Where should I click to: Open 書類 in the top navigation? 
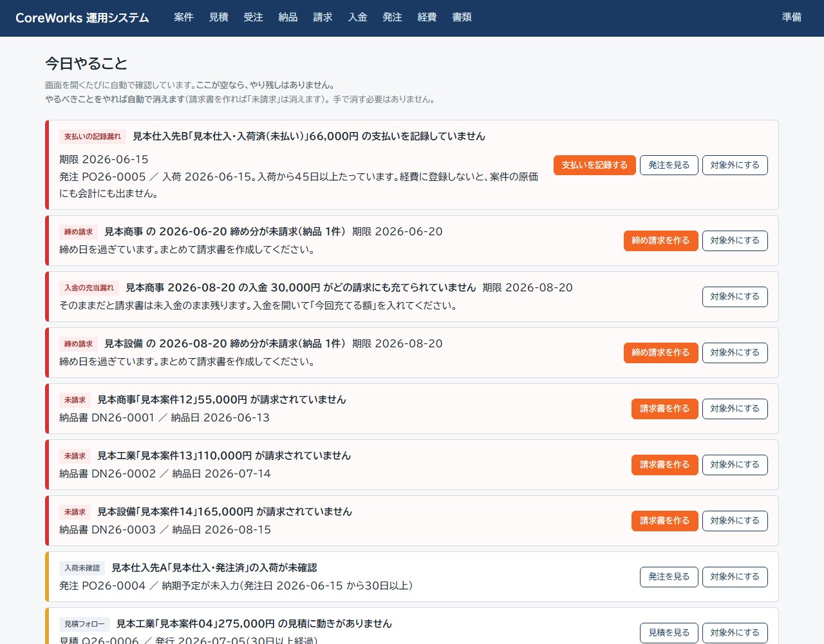click(x=462, y=17)
